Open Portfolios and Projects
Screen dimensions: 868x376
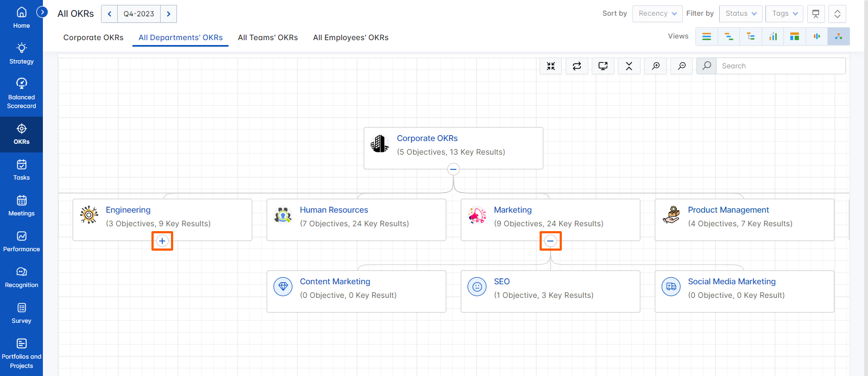tap(21, 354)
